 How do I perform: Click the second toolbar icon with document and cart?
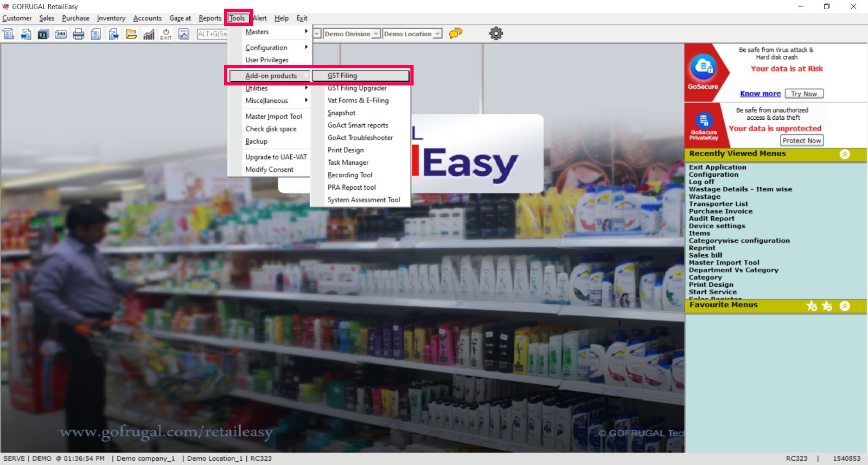coord(26,34)
